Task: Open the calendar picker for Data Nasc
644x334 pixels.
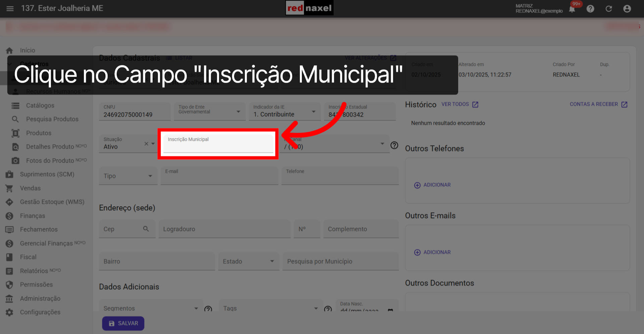Action: point(390,311)
